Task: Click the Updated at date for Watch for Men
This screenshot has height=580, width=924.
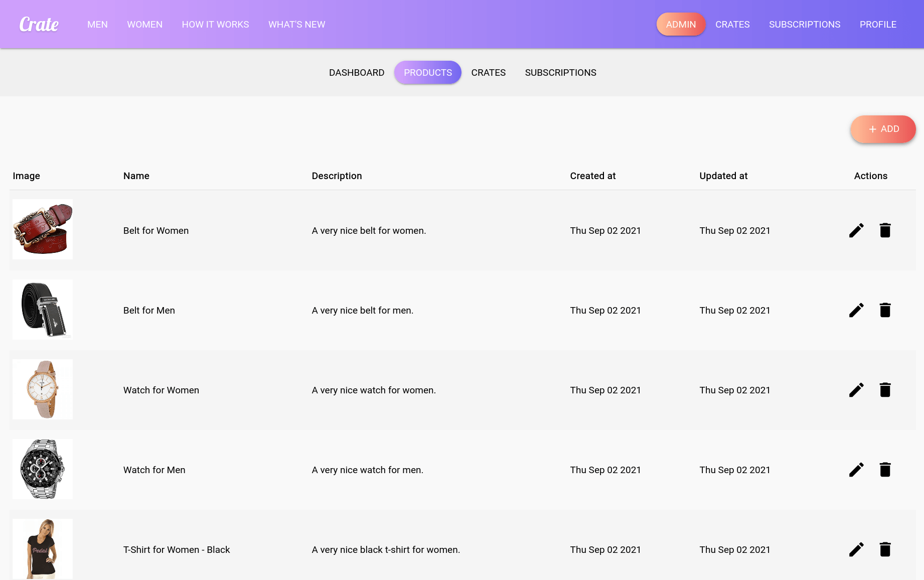Action: [735, 470]
